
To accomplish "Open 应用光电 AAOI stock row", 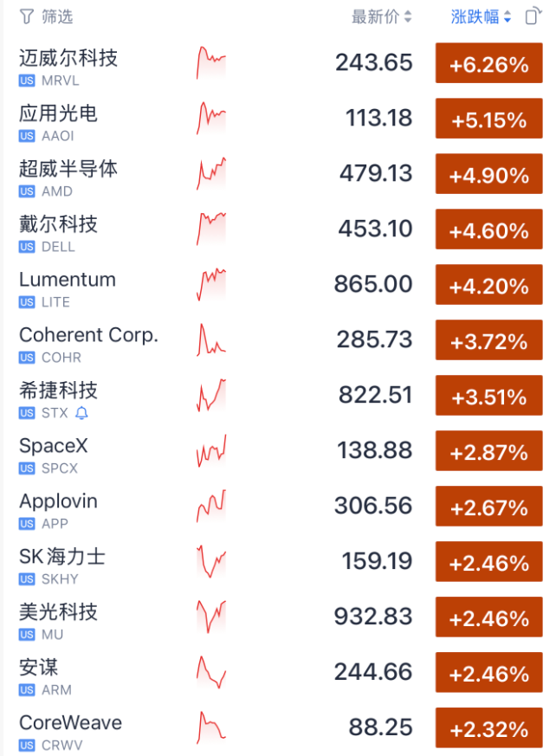I will (x=278, y=119).
